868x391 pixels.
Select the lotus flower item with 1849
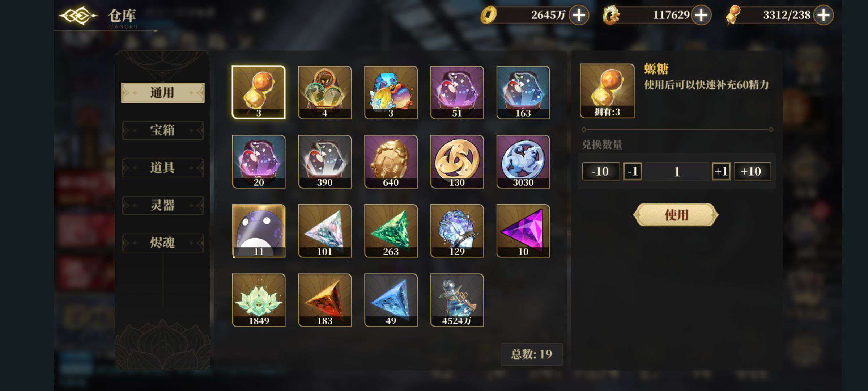[x=259, y=300]
